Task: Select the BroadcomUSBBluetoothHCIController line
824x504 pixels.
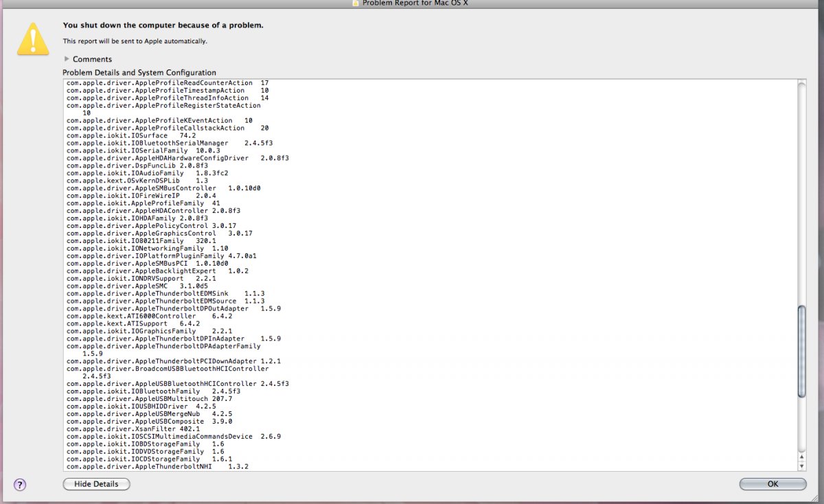Action: pyautogui.click(x=168, y=369)
